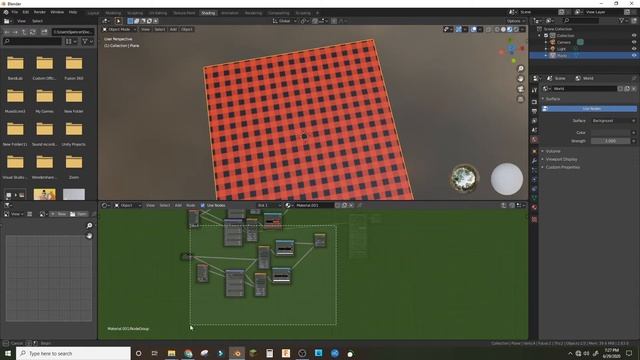Click the world Color swatch field

(x=610, y=133)
